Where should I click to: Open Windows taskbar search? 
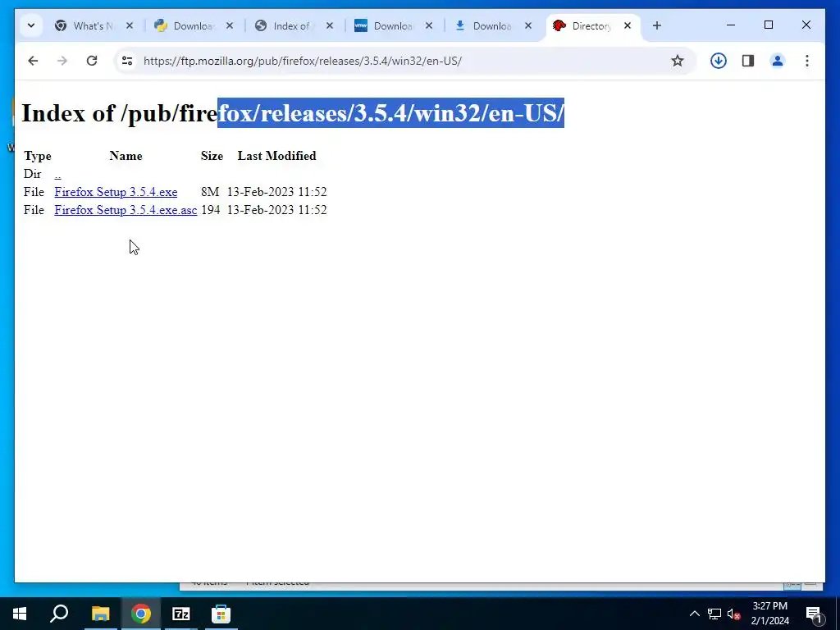pyautogui.click(x=59, y=614)
